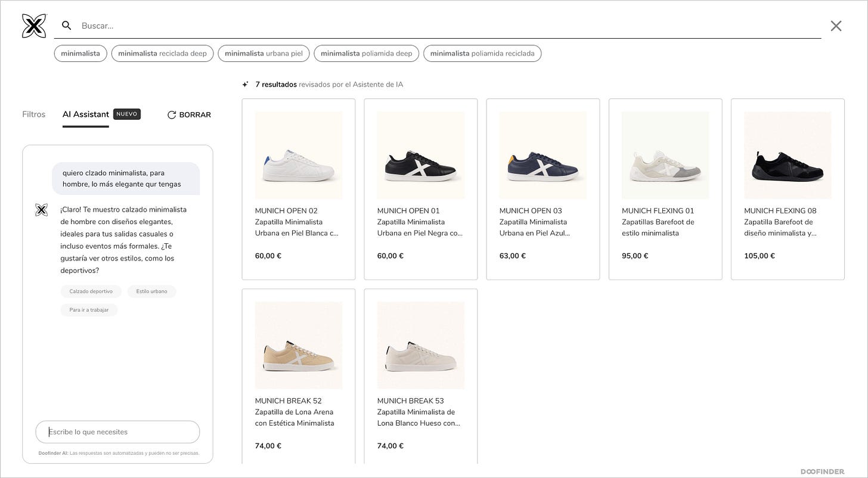This screenshot has width=868, height=478.
Task: Open MUNICH FLEXING 01 shoe image
Action: point(665,155)
